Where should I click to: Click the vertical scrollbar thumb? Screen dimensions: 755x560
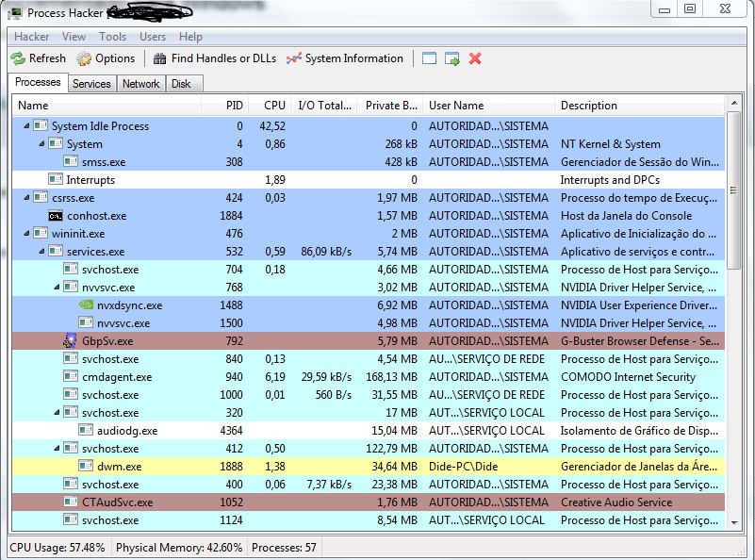[734, 190]
